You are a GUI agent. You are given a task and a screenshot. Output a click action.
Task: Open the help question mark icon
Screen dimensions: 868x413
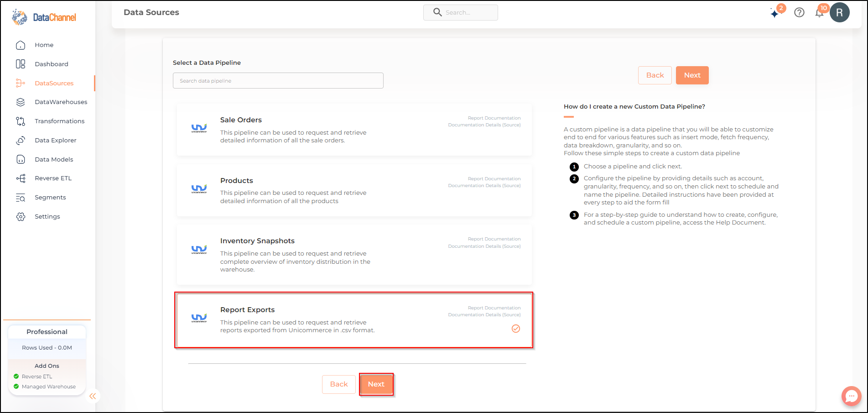tap(799, 13)
